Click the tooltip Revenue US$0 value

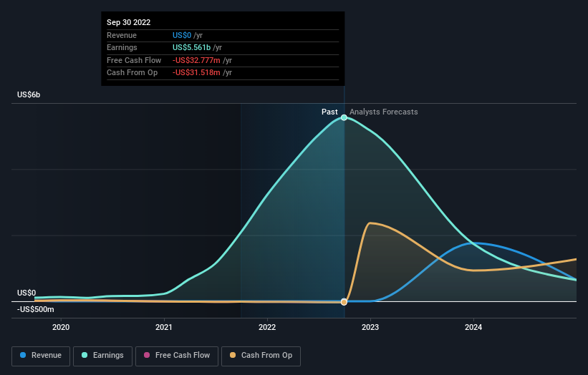pos(182,35)
